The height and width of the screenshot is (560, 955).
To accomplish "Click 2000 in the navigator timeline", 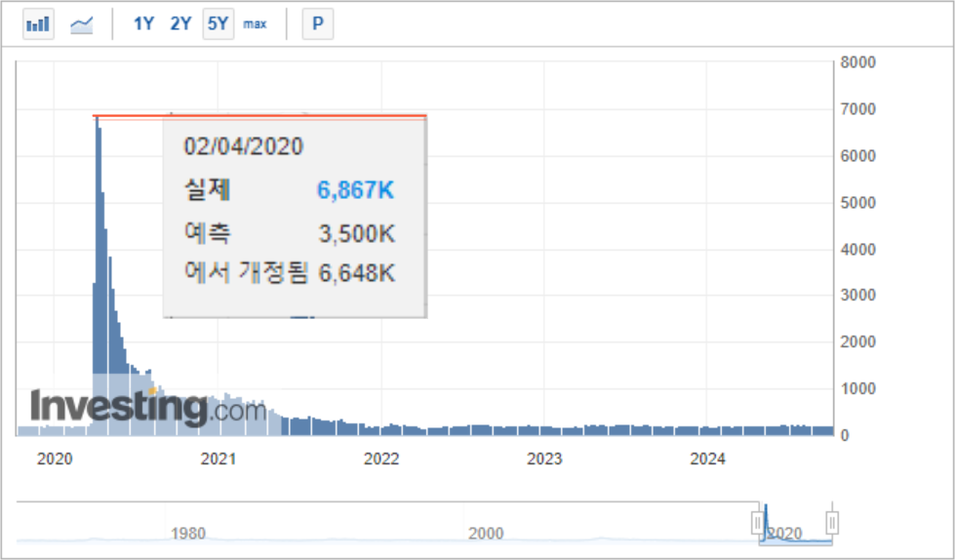I will point(486,534).
